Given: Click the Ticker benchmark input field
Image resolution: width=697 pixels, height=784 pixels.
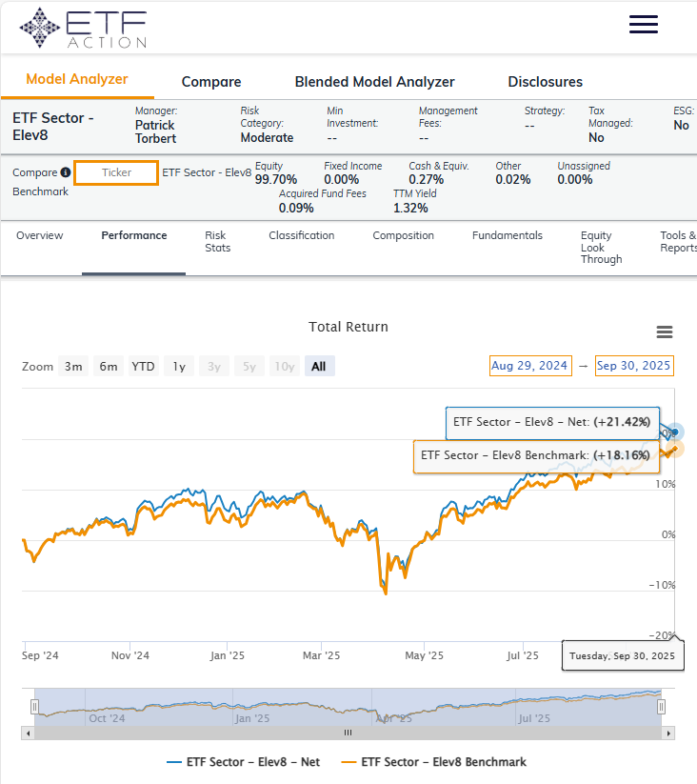Looking at the screenshot, I should (x=116, y=172).
